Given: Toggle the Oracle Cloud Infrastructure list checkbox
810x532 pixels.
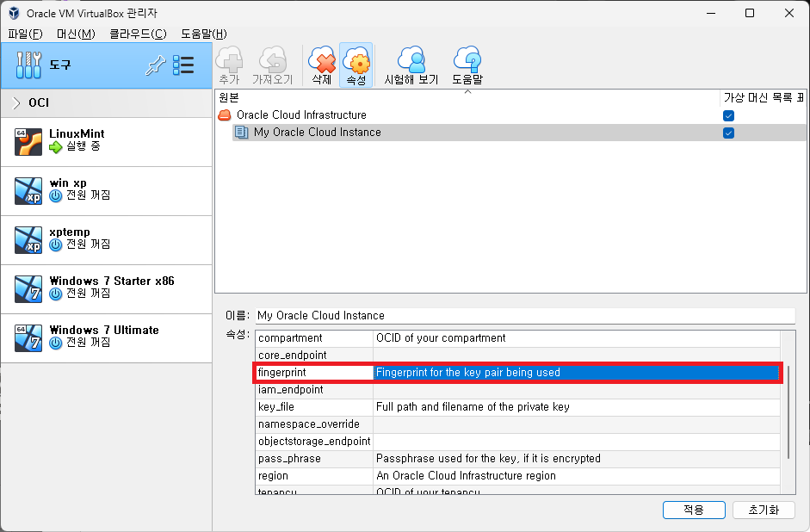Looking at the screenshot, I should [728, 115].
